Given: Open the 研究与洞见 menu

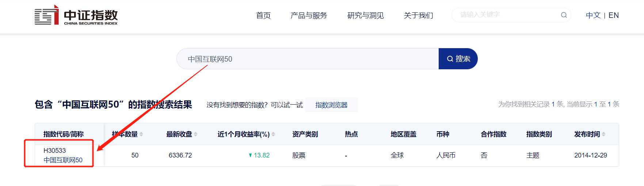Looking at the screenshot, I should (365, 15).
